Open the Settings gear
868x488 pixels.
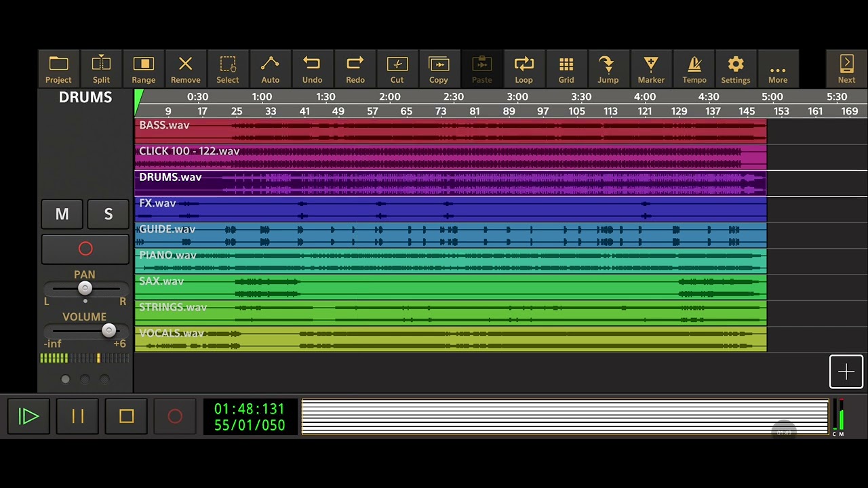point(736,69)
